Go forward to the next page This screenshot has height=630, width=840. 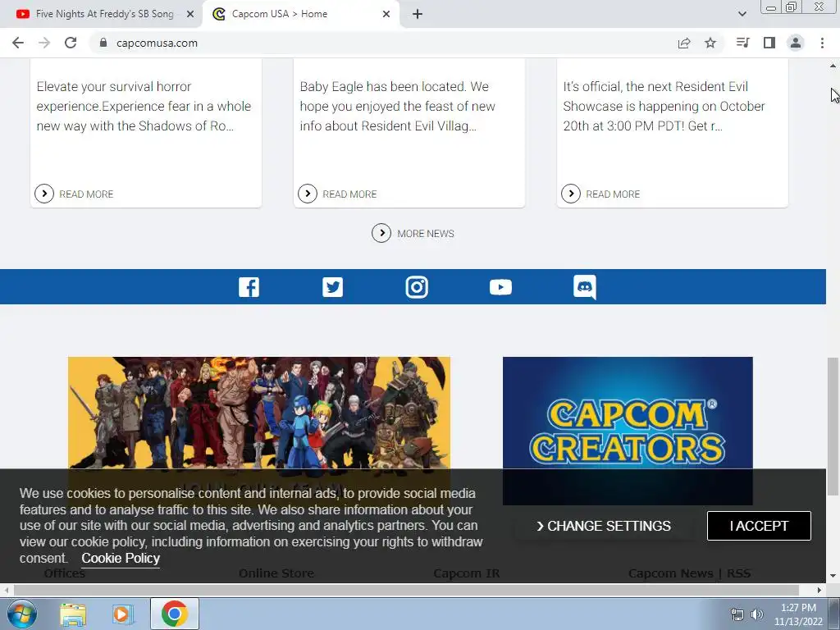point(44,43)
